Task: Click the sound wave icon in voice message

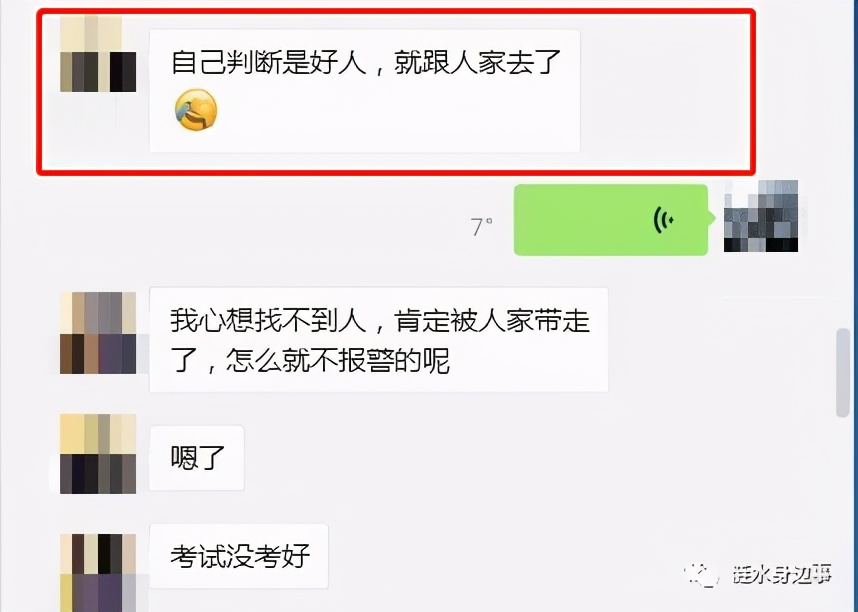Action: point(664,220)
